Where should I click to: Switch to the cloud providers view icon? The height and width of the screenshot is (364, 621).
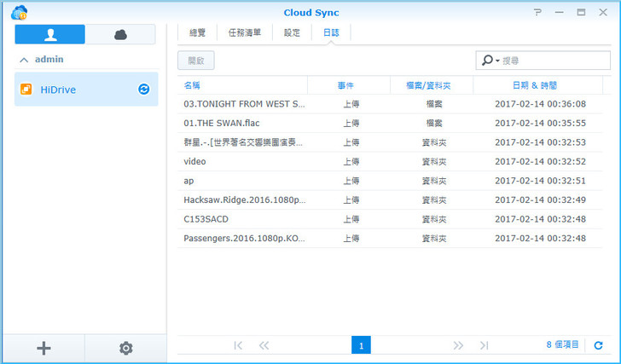[x=120, y=34]
